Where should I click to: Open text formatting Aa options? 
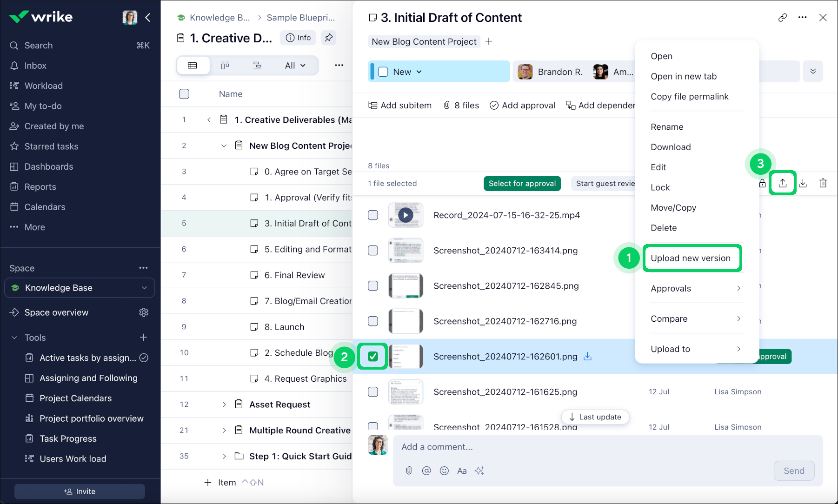coord(462,471)
